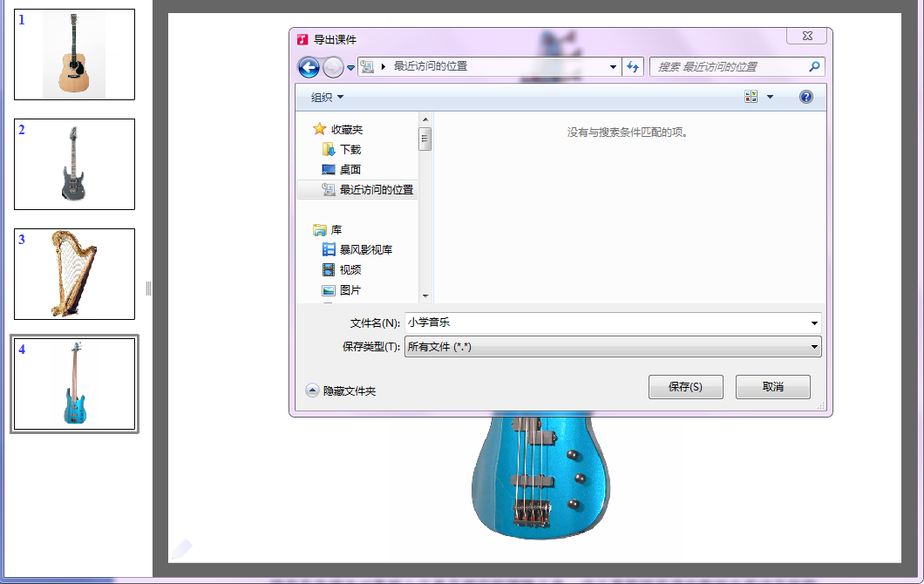This screenshot has height=584, width=924.
Task: Open 暴风影视库 library
Action: [x=365, y=249]
